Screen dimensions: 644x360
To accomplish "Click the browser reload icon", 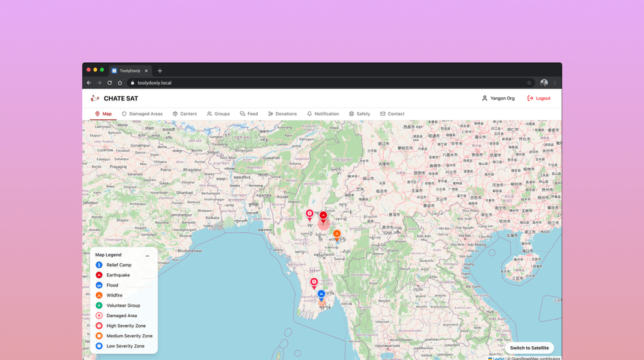I will pyautogui.click(x=109, y=82).
